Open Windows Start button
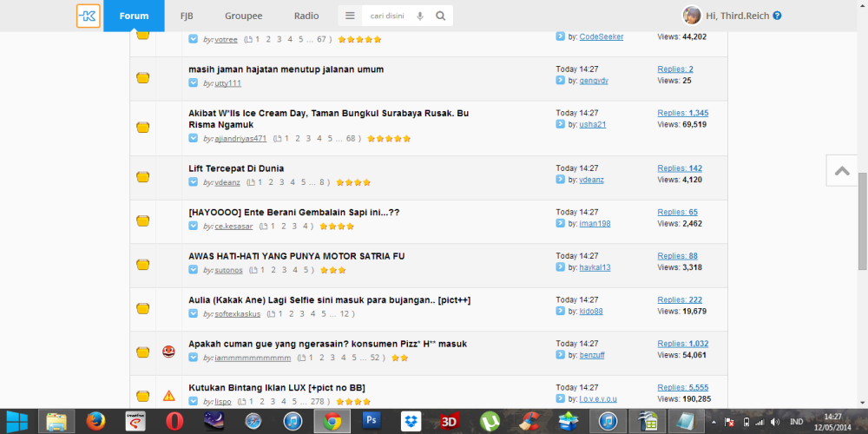The height and width of the screenshot is (434, 868). click(x=16, y=422)
